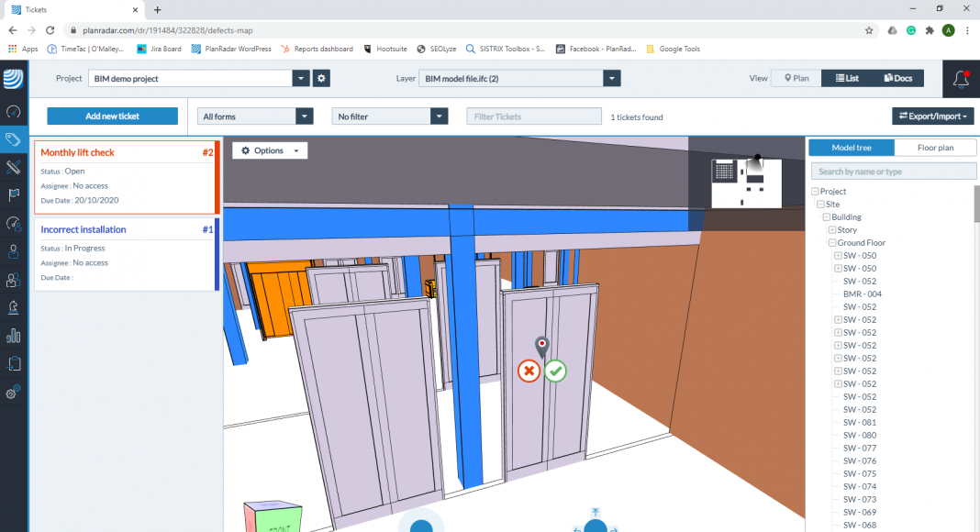Switch to the Floor plan tab

[x=935, y=148]
